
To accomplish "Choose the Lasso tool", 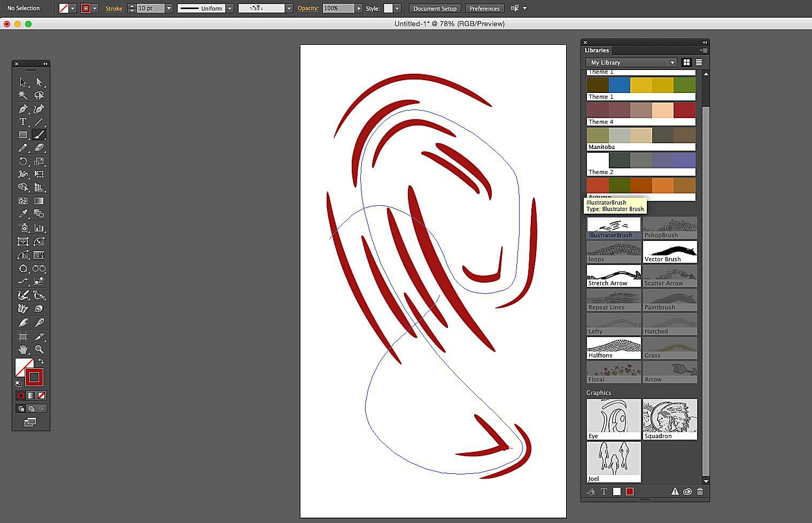I will pyautogui.click(x=39, y=95).
